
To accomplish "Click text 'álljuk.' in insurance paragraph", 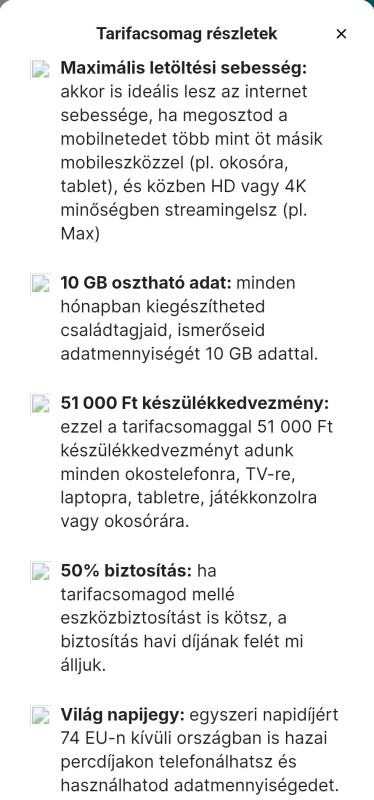I will click(x=83, y=666).
